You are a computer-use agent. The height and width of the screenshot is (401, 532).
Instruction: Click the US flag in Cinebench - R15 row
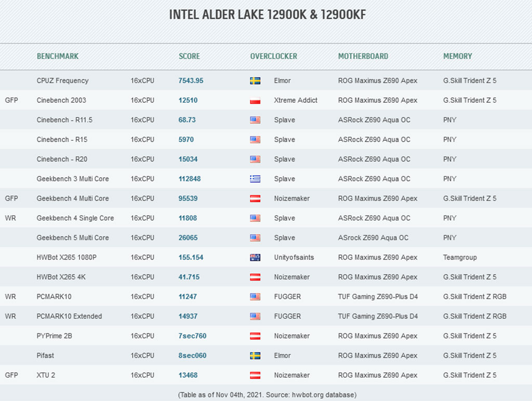tap(255, 139)
